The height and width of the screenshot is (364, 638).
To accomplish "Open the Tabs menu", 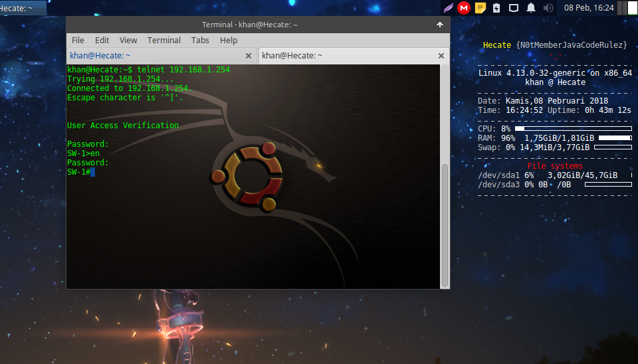I will pos(200,41).
